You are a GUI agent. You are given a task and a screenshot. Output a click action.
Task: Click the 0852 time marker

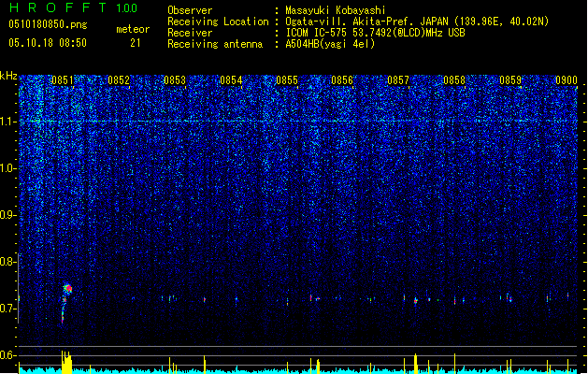pyautogui.click(x=119, y=80)
